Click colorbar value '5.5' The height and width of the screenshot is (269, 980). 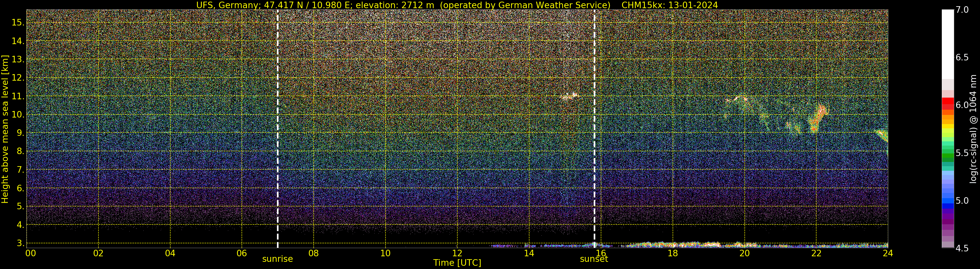962,153
